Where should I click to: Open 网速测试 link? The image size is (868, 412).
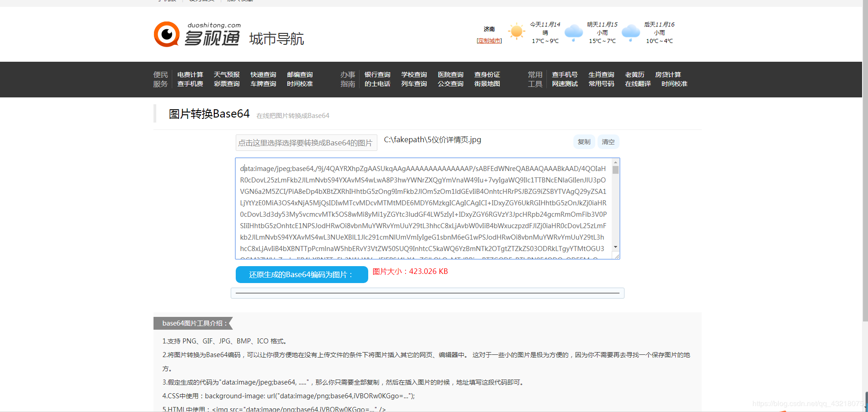(x=565, y=84)
